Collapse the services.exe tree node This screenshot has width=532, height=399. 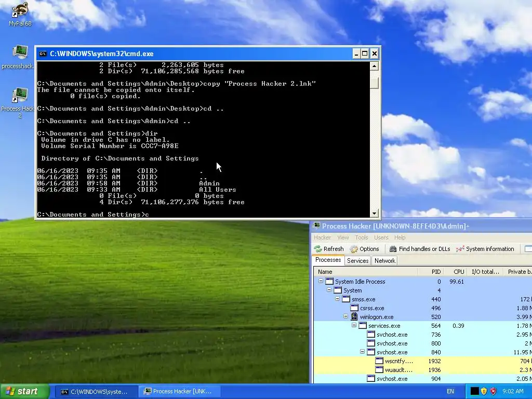point(354,325)
